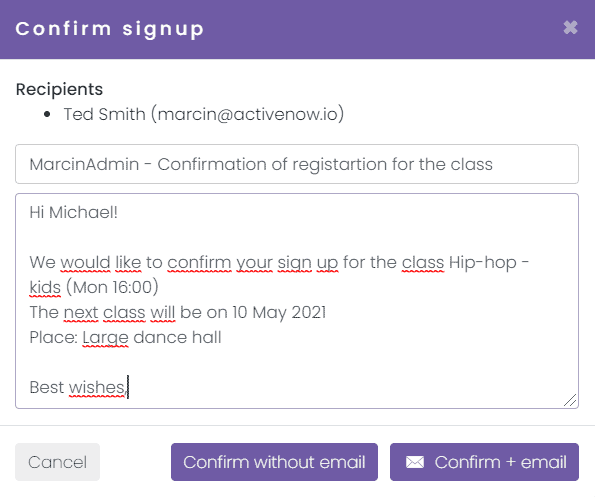Viewport: 596px width, 497px height.
Task: Select the Ted Smith recipient entry
Action: [203, 114]
